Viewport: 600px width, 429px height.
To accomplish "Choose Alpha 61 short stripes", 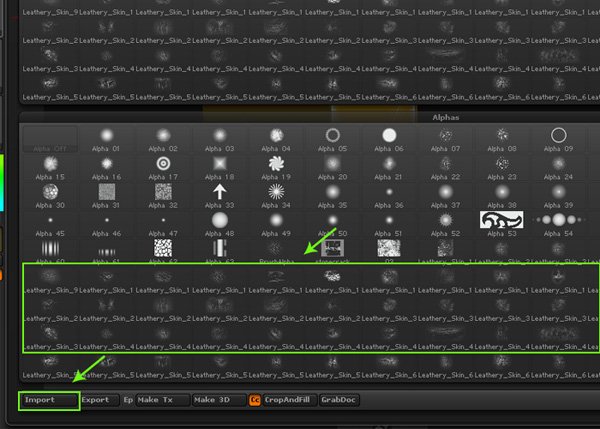I will 106,251.
